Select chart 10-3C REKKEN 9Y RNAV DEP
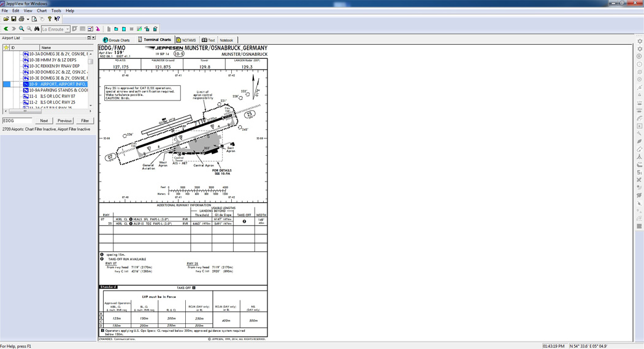 [54, 66]
